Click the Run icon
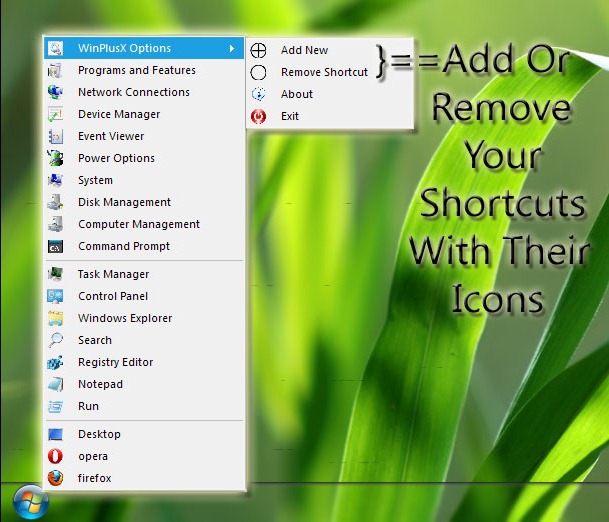 55,406
